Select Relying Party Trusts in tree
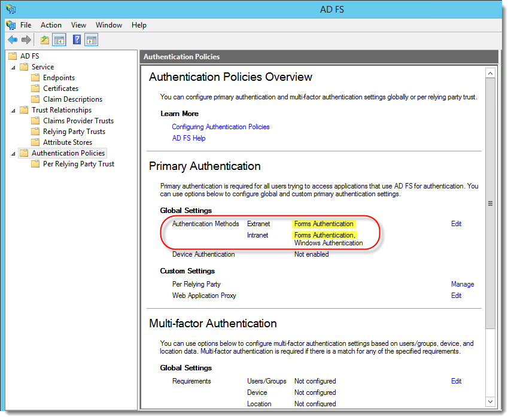 tap(74, 132)
